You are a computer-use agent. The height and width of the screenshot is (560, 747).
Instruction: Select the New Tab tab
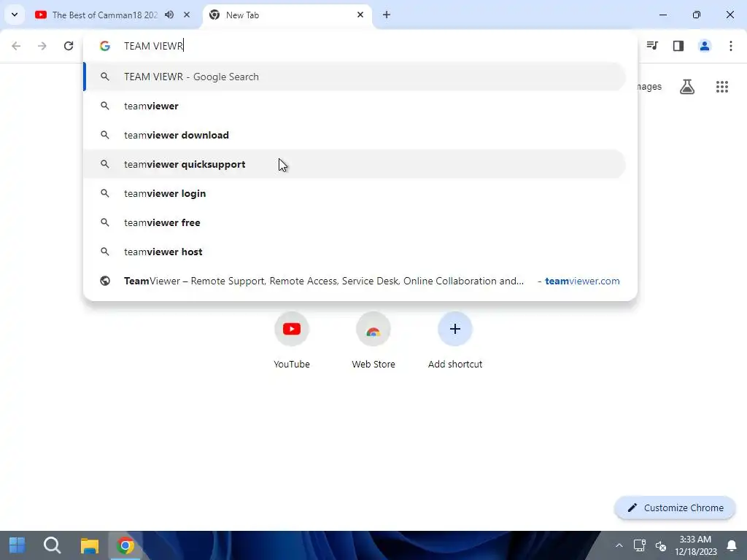pos(287,15)
